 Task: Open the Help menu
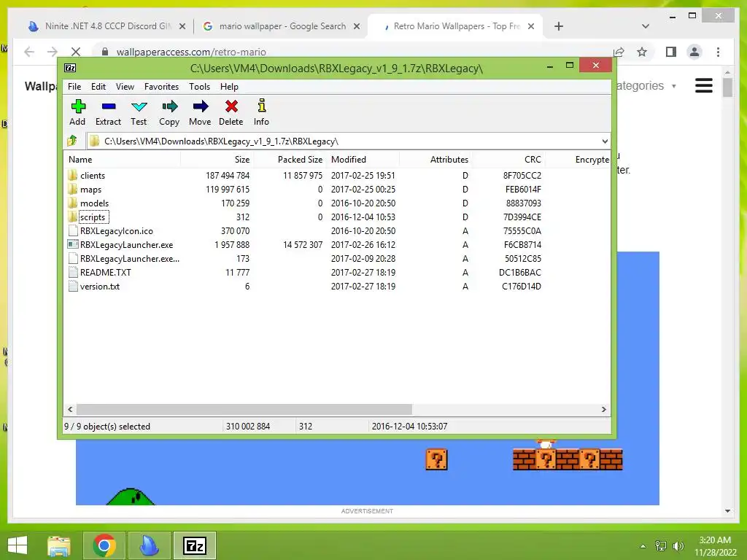229,87
